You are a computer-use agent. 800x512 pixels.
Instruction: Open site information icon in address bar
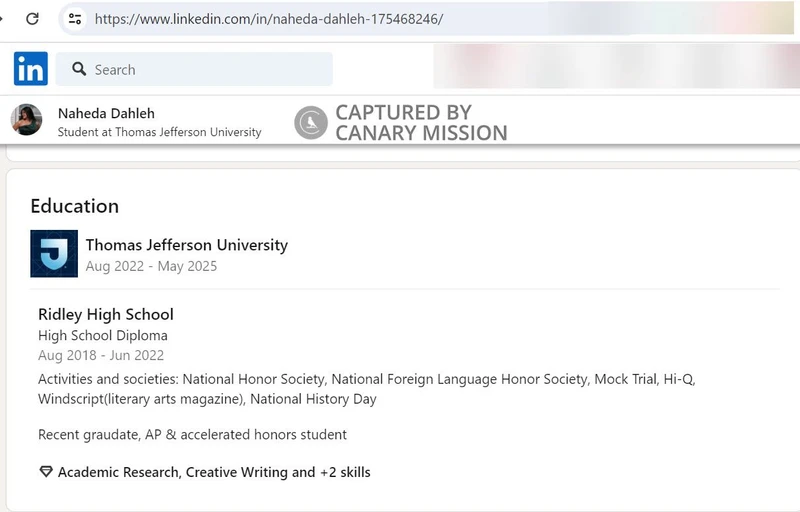74,19
